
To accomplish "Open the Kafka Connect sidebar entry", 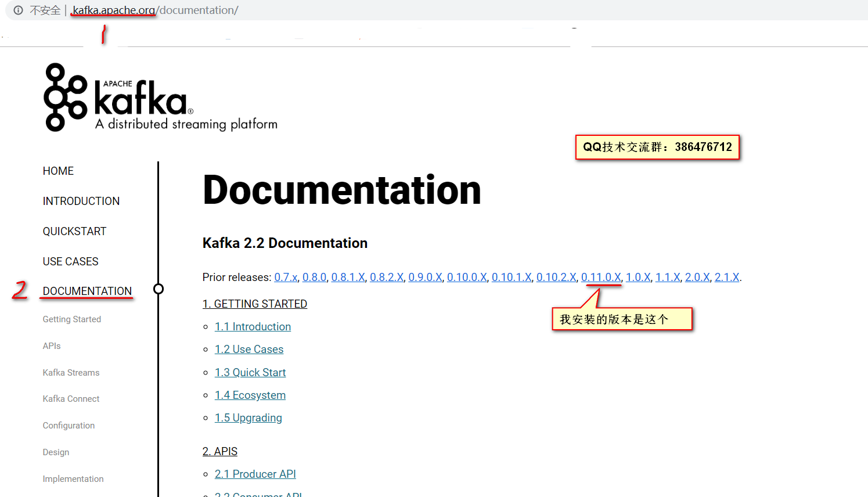I will coord(71,399).
